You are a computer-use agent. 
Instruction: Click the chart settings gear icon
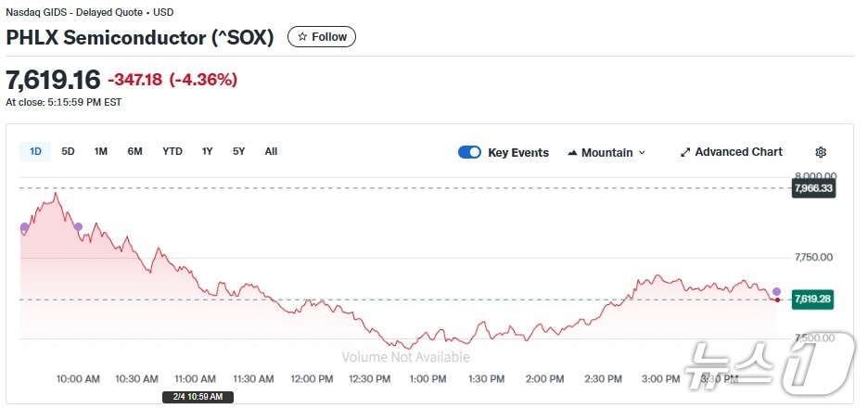click(820, 152)
